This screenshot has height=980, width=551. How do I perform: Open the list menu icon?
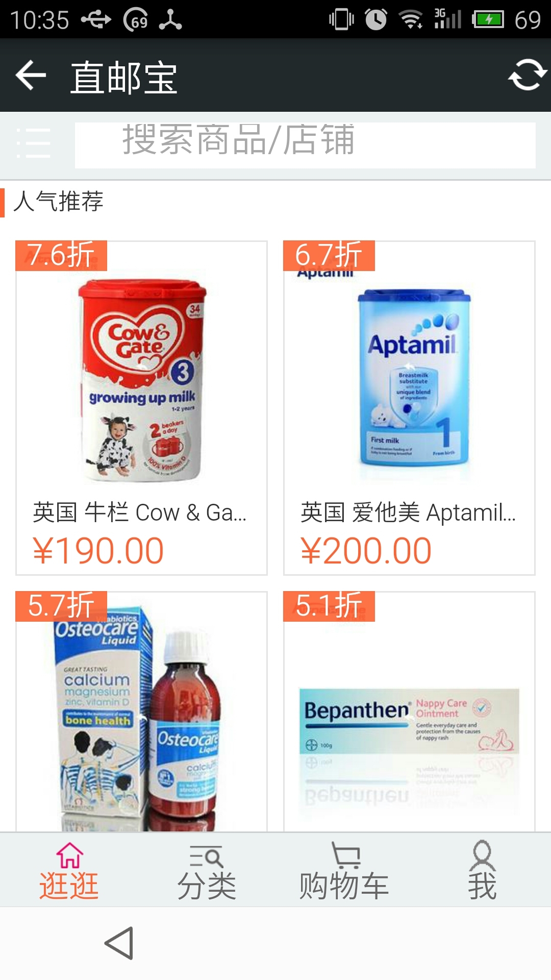(33, 143)
